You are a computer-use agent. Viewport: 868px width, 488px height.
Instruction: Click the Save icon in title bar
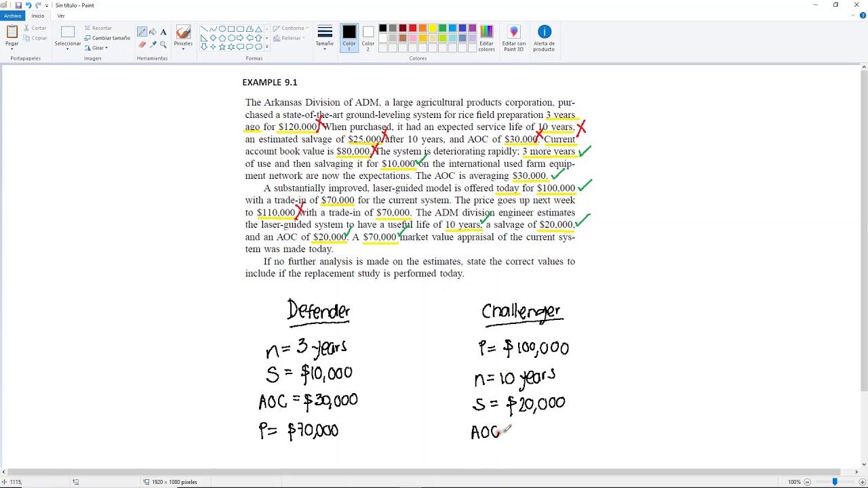tap(18, 5)
